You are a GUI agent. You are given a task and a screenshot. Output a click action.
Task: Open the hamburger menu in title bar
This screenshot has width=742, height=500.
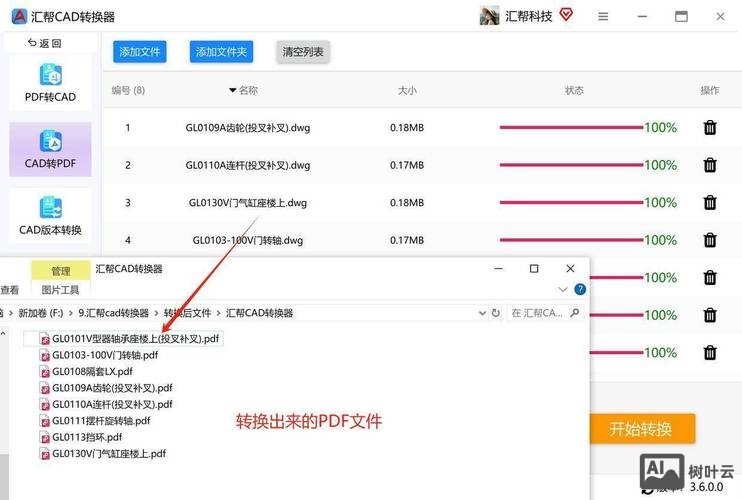(603, 17)
